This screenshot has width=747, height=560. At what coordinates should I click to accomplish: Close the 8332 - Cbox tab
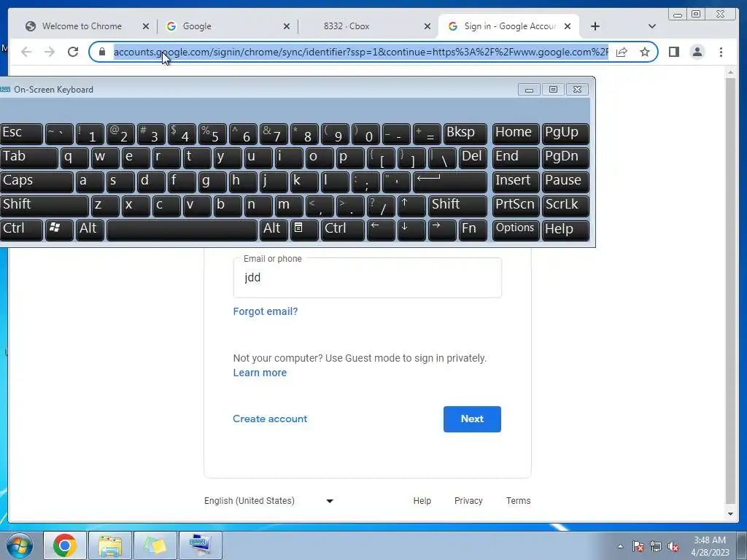click(427, 27)
